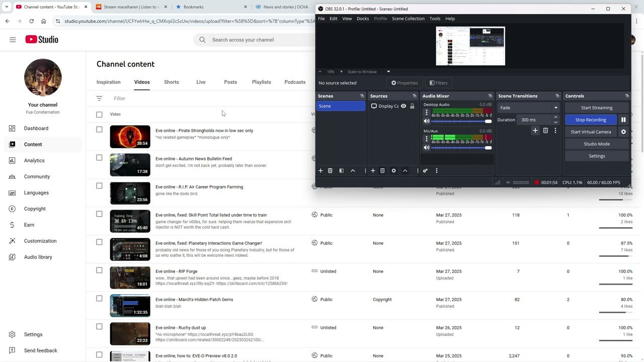Open Languages section in sidebar
Screen dimensions: 644x362
36,193
